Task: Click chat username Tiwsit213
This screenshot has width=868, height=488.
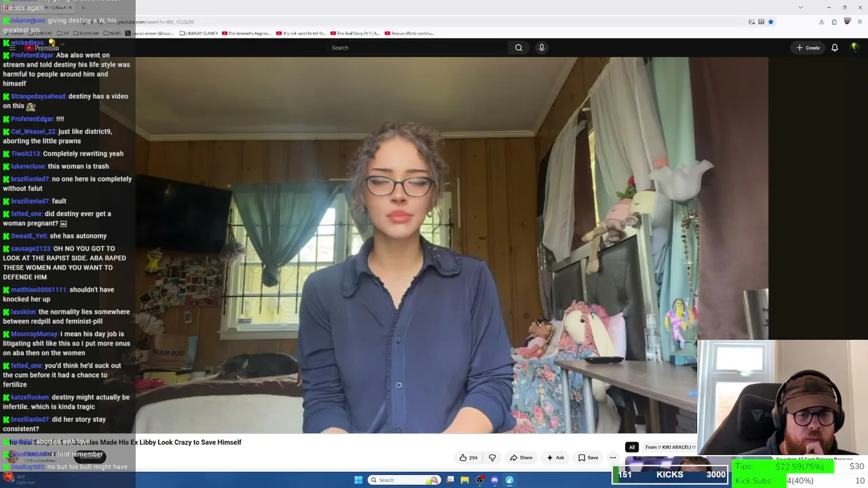Action: click(x=26, y=154)
